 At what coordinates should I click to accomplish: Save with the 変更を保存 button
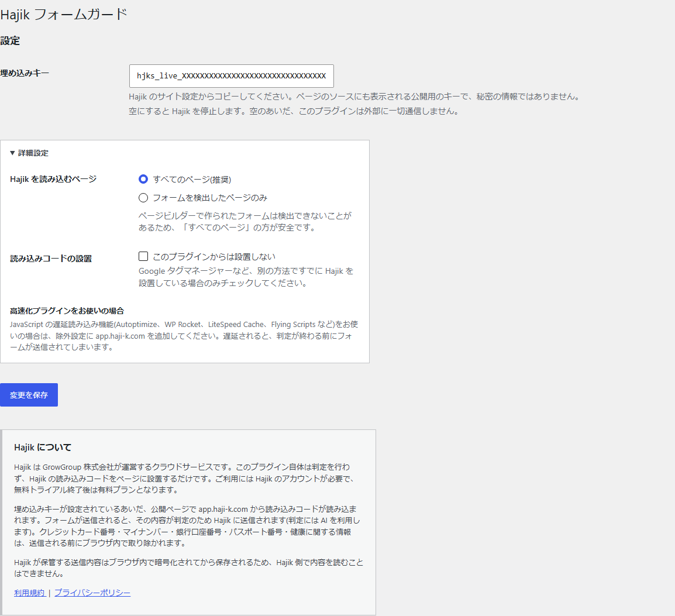[29, 395]
